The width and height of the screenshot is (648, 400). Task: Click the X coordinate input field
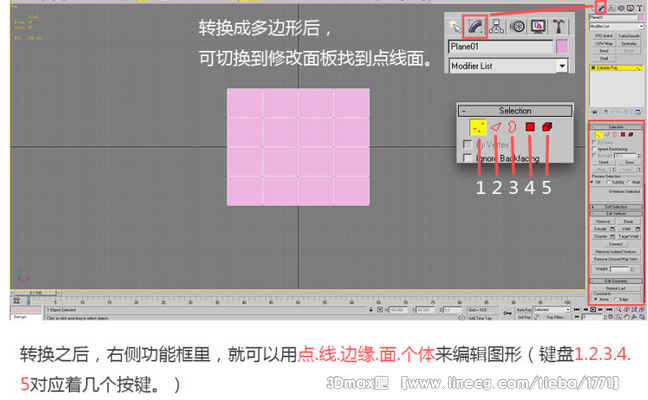(x=398, y=310)
